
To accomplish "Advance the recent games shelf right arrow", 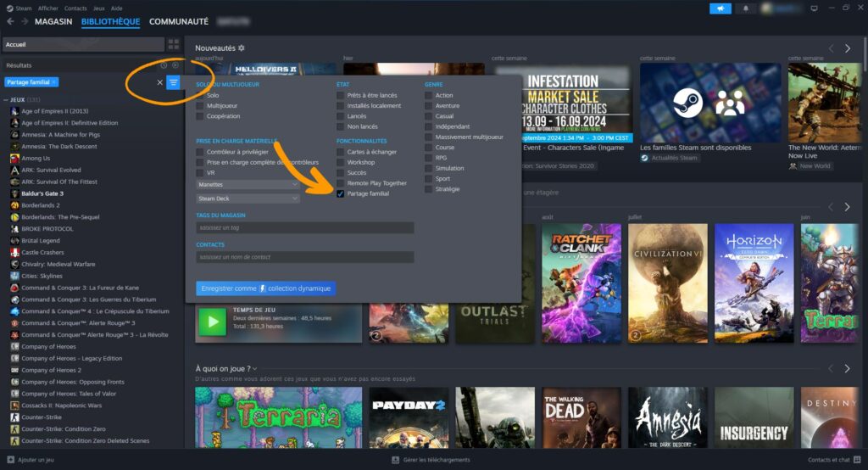I will [x=847, y=207].
